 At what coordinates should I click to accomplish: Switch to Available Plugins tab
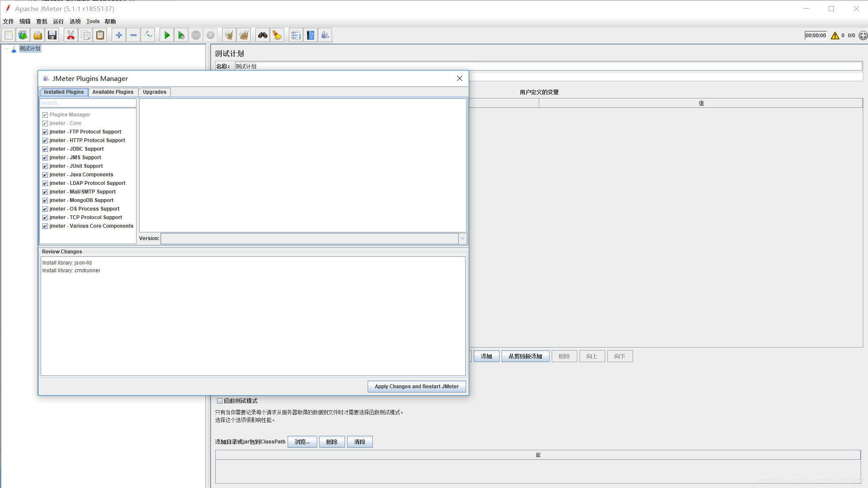(113, 92)
